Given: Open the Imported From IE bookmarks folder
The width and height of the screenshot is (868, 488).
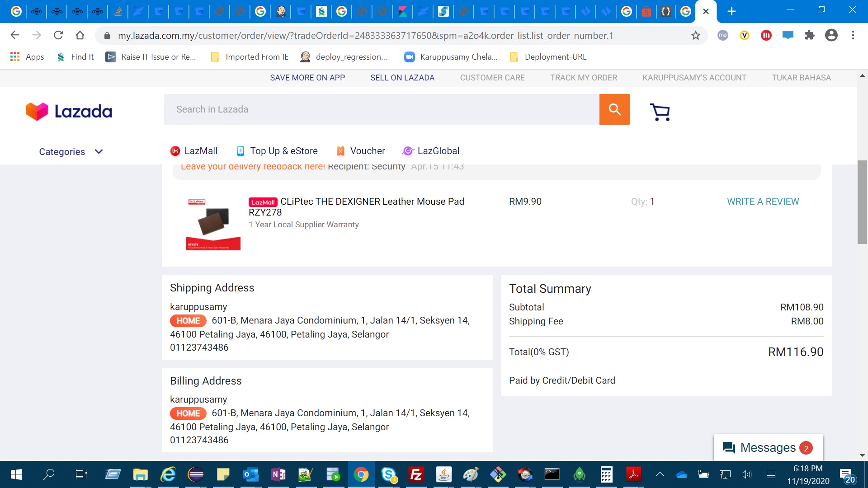Looking at the screenshot, I should [x=250, y=57].
